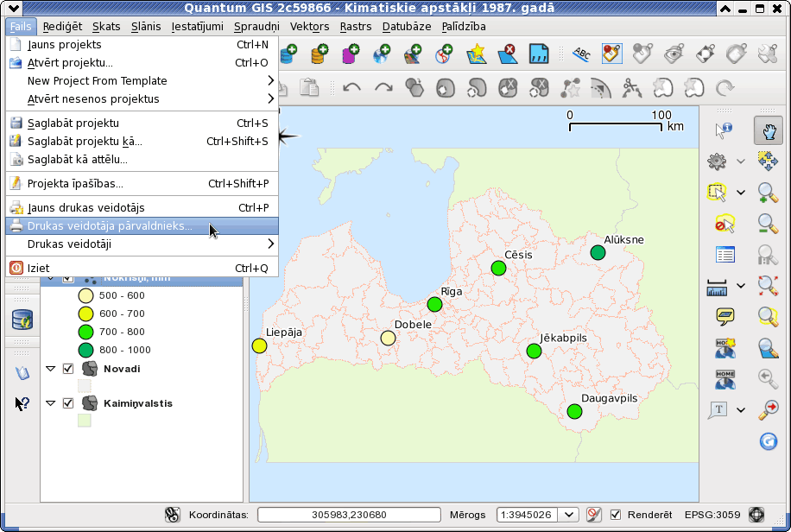This screenshot has width=791, height=532.
Task: Click the Koordinātas input field
Action: (349, 515)
